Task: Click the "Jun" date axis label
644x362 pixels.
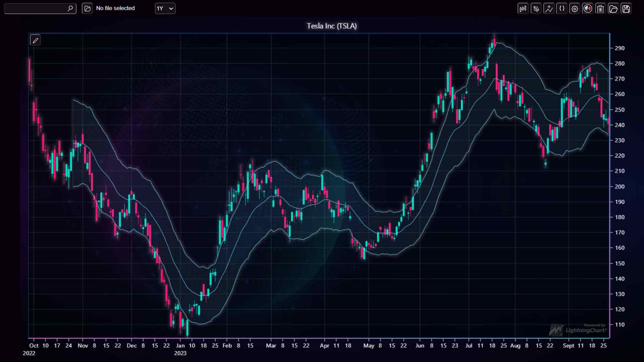Action: pyautogui.click(x=420, y=346)
